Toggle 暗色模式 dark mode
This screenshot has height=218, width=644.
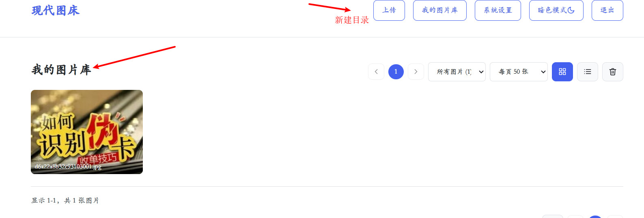tap(556, 10)
